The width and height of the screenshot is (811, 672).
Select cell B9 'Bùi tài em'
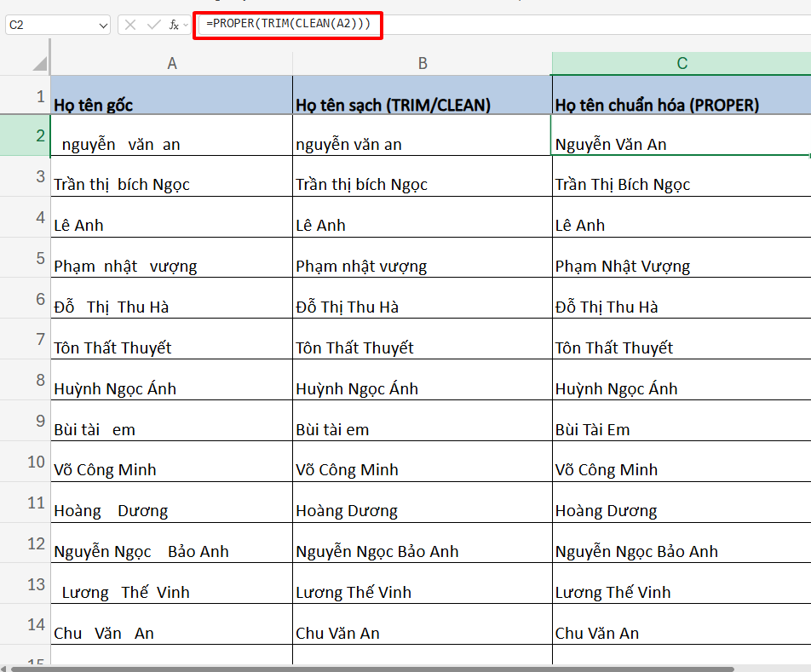[422, 420]
